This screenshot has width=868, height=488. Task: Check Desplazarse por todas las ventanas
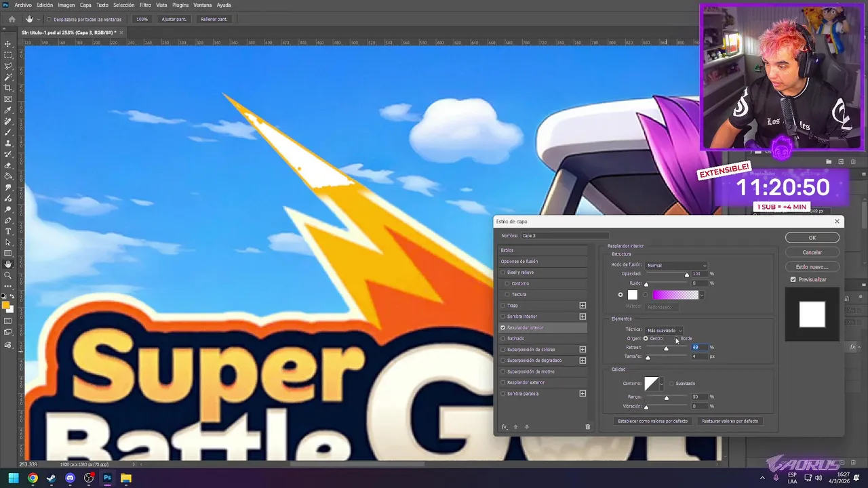[x=49, y=19]
